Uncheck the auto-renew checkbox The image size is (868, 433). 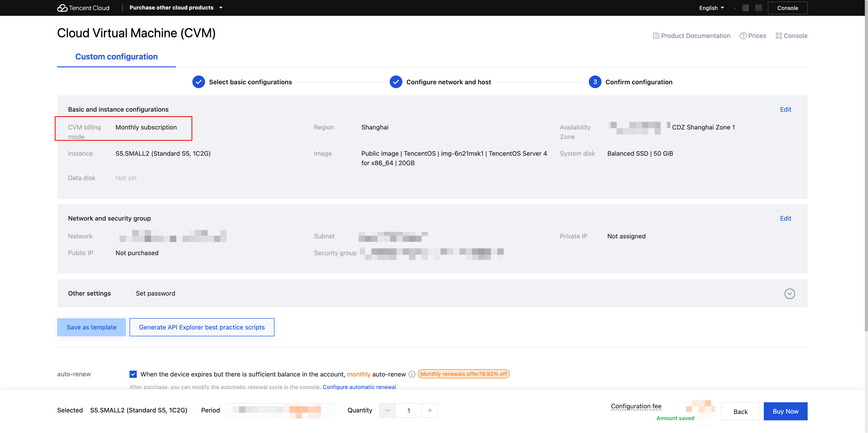(133, 374)
